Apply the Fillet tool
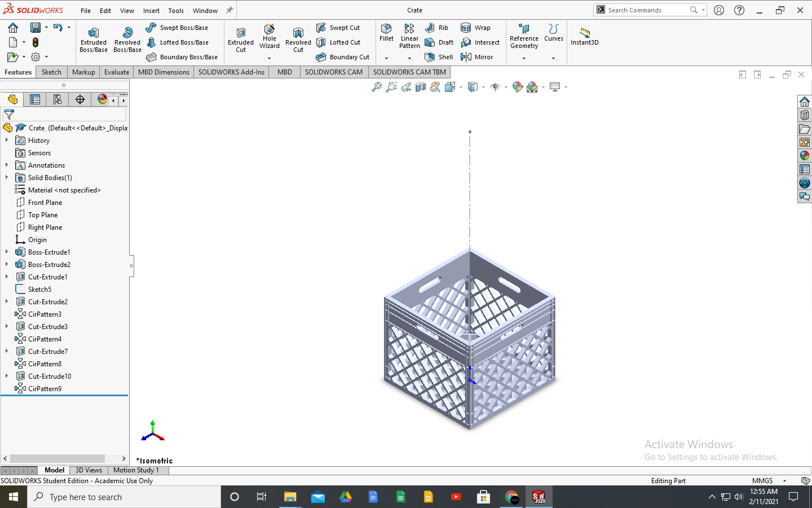This screenshot has width=812, height=508. [x=387, y=33]
